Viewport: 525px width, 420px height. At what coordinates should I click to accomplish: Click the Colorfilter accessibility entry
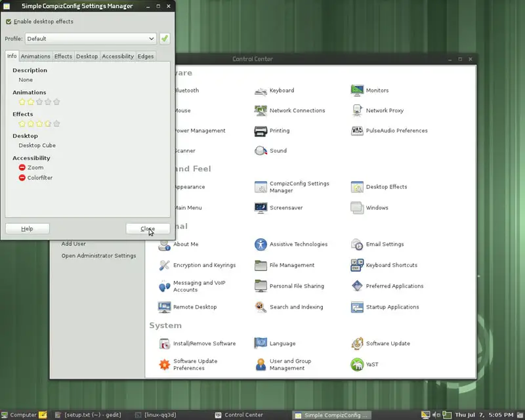(35, 177)
